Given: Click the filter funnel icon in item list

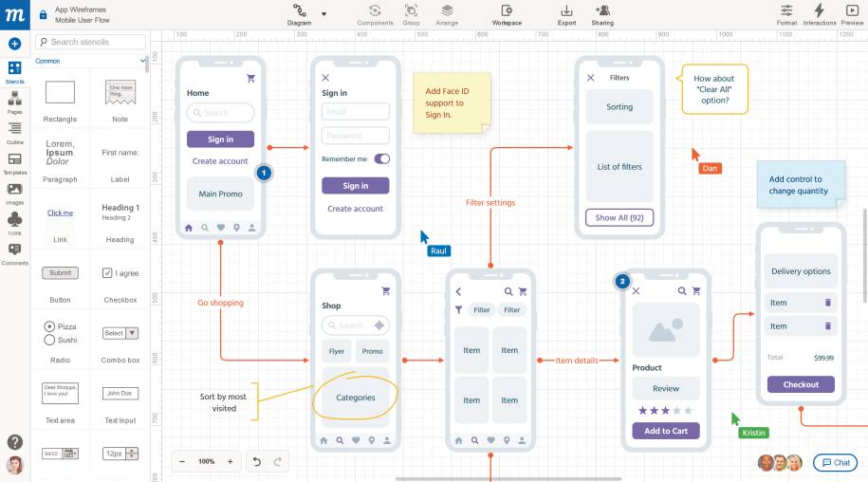Looking at the screenshot, I should [x=458, y=310].
